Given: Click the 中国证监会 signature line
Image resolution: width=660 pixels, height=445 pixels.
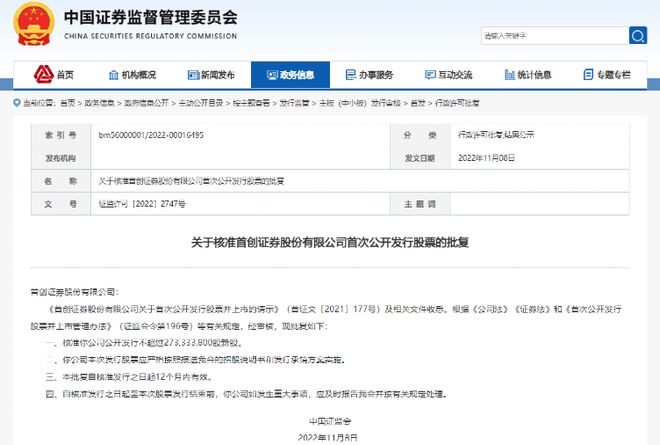Looking at the screenshot, I should pos(330,421).
